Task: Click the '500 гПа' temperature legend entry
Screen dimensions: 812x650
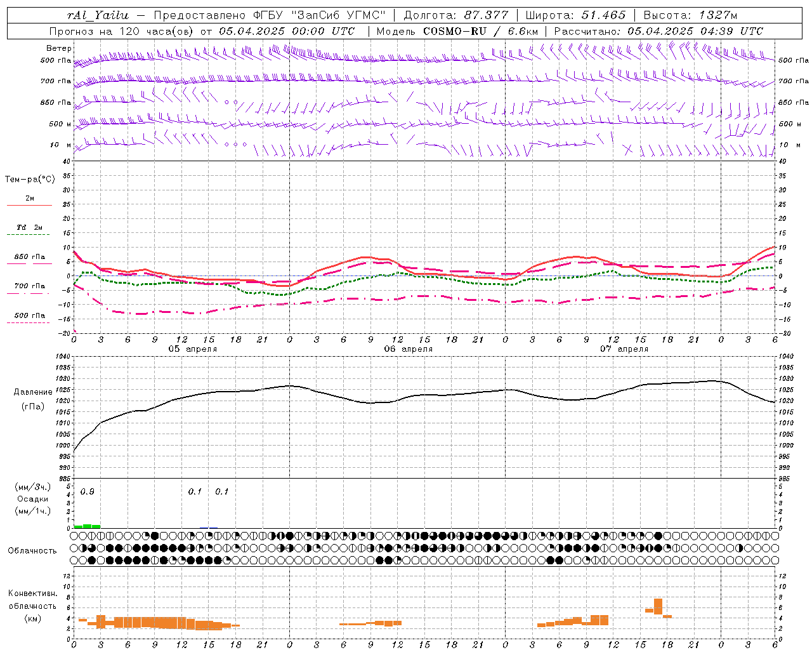Action: 29,315
